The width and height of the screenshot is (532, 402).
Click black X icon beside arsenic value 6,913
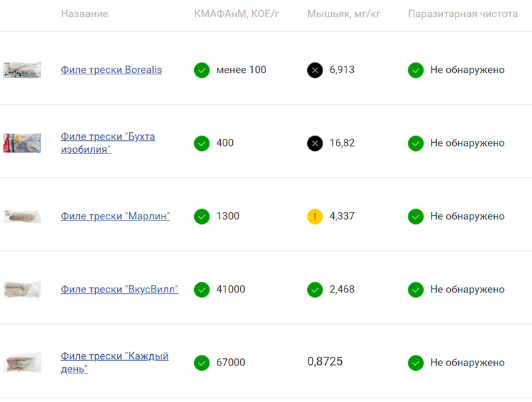[315, 70]
